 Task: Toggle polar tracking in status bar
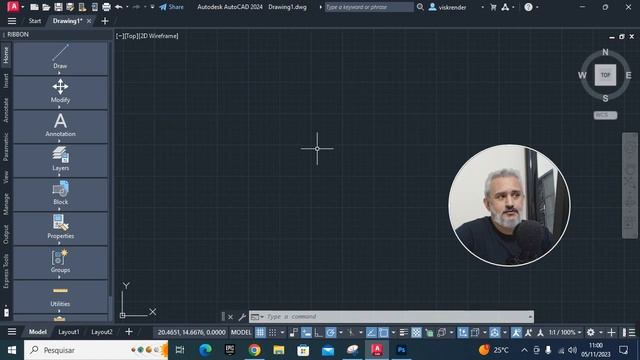pyautogui.click(x=331, y=332)
